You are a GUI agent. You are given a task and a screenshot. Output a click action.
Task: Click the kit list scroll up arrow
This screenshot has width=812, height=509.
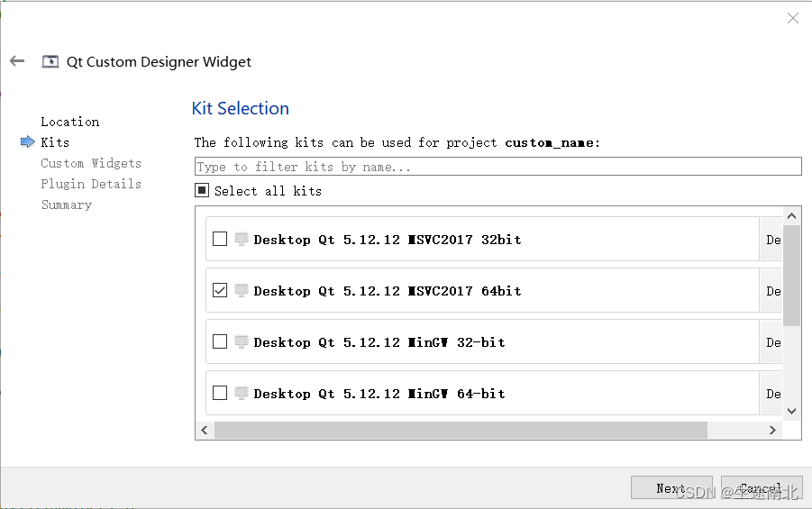pos(791,215)
